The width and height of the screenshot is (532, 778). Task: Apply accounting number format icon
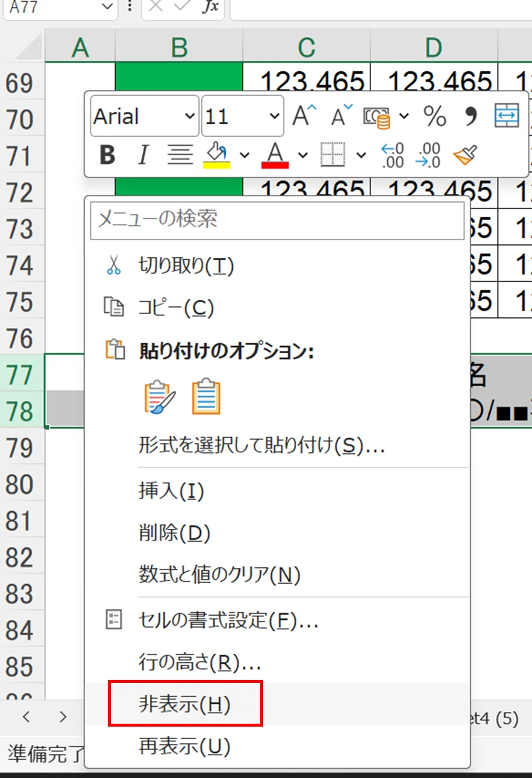click(x=377, y=117)
